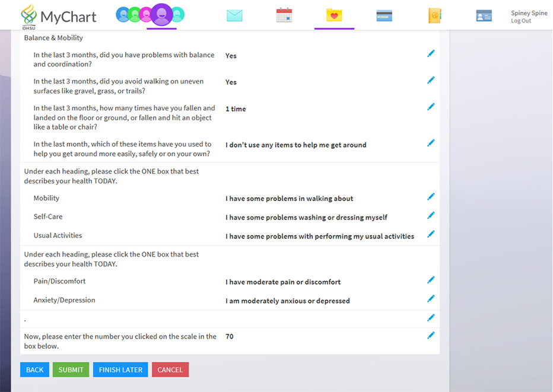Viewport: 553px width, 392px height.
Task: Cancel the questionnaire
Action: [170, 369]
